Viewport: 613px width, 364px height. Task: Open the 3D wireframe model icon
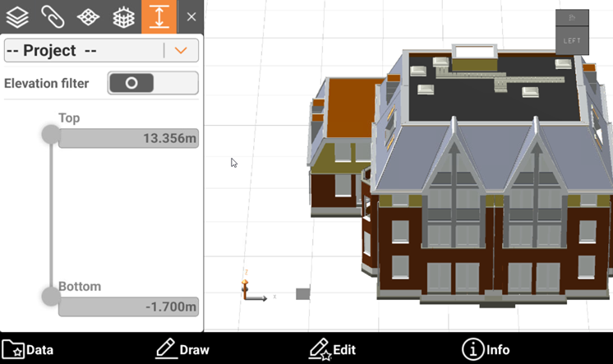123,16
